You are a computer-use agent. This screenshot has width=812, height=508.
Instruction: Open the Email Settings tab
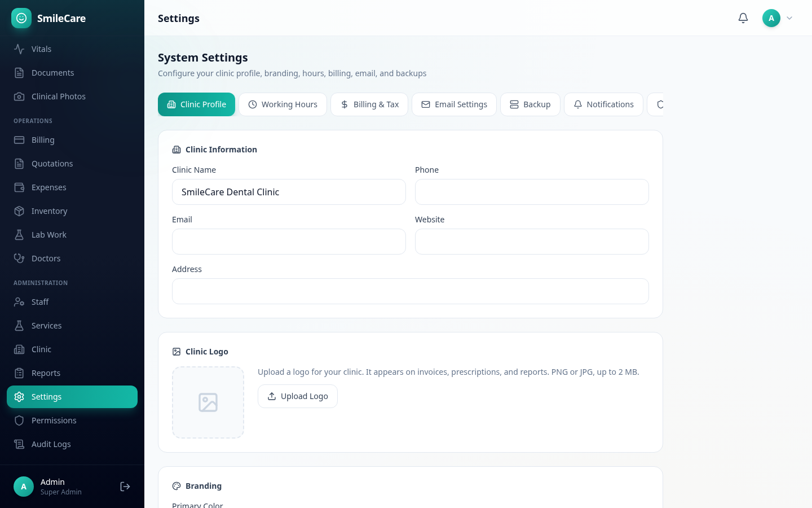tap(454, 104)
